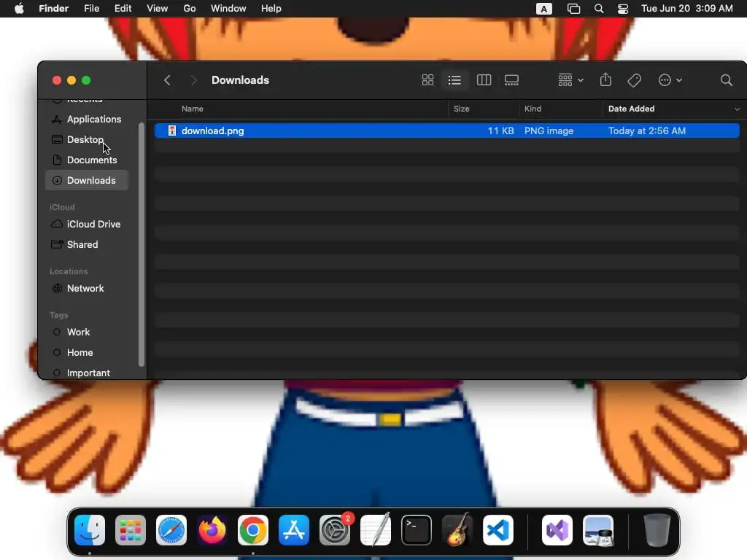747x560 pixels.
Task: Click the date and time in menu bar
Action: point(687,9)
